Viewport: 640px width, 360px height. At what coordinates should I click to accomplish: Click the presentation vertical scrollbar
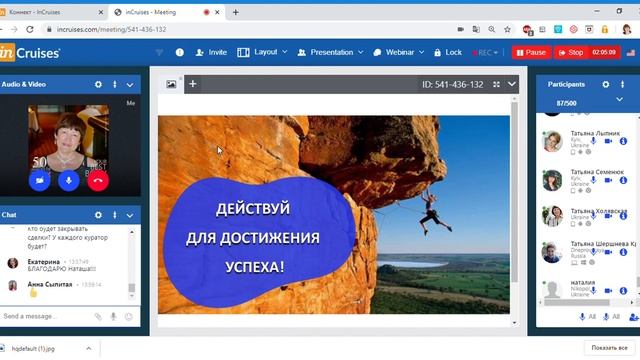(514, 191)
